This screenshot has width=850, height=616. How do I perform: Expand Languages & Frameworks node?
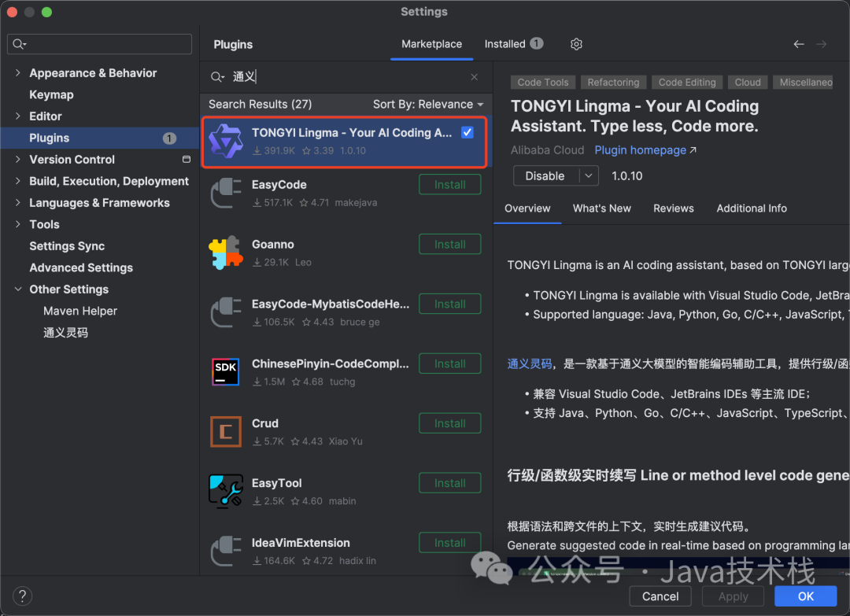point(18,203)
